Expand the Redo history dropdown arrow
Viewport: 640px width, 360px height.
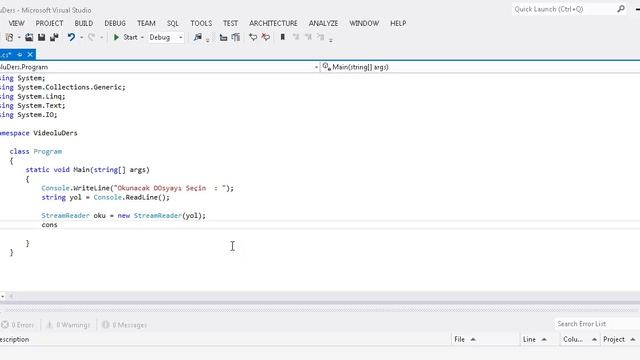102,38
